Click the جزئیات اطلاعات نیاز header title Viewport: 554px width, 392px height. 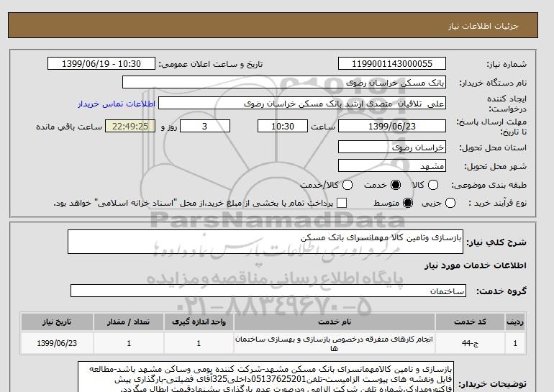pos(483,26)
